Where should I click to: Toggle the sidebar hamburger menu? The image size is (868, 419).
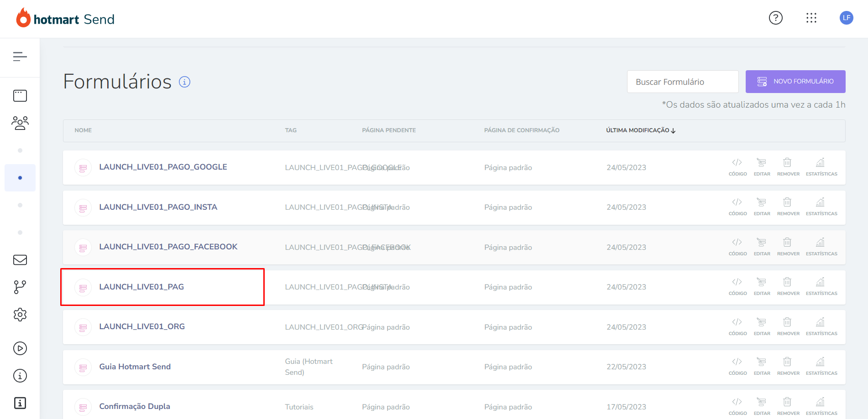click(x=20, y=57)
